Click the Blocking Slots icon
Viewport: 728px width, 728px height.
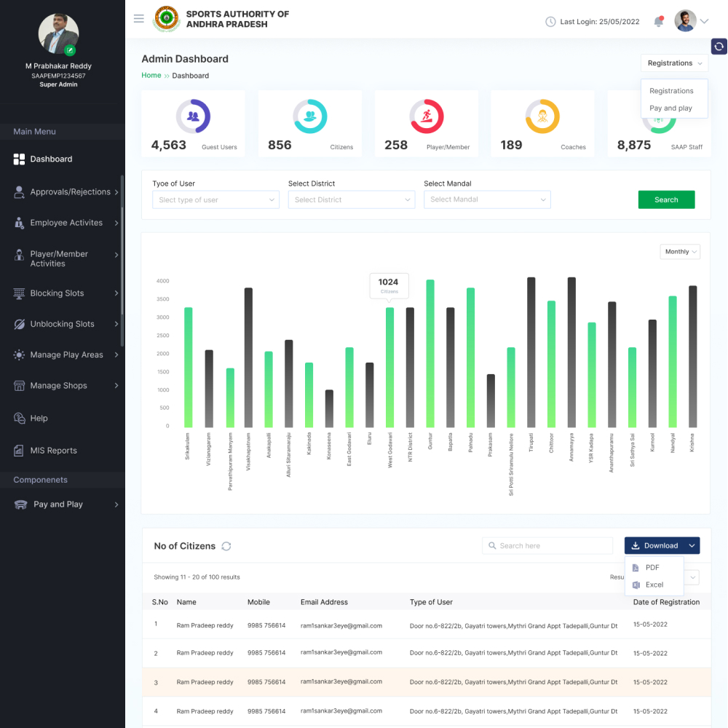(19, 293)
